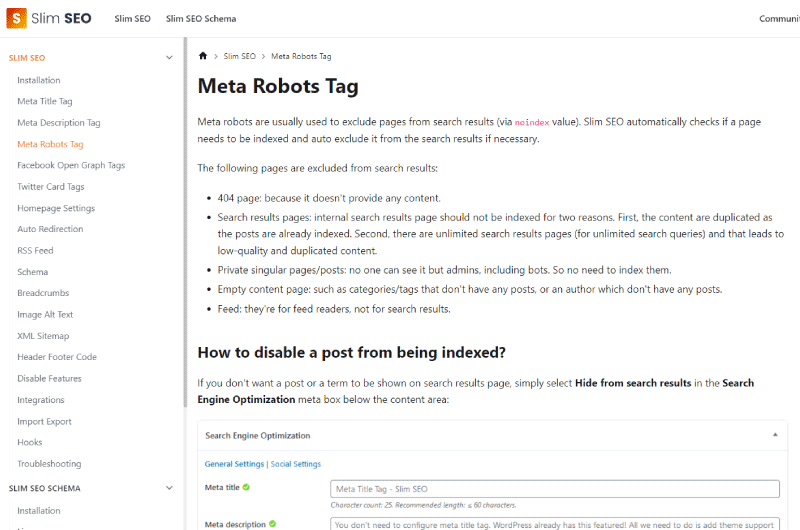Click the Meta description text field
800x530 pixels.
pyautogui.click(x=555, y=524)
